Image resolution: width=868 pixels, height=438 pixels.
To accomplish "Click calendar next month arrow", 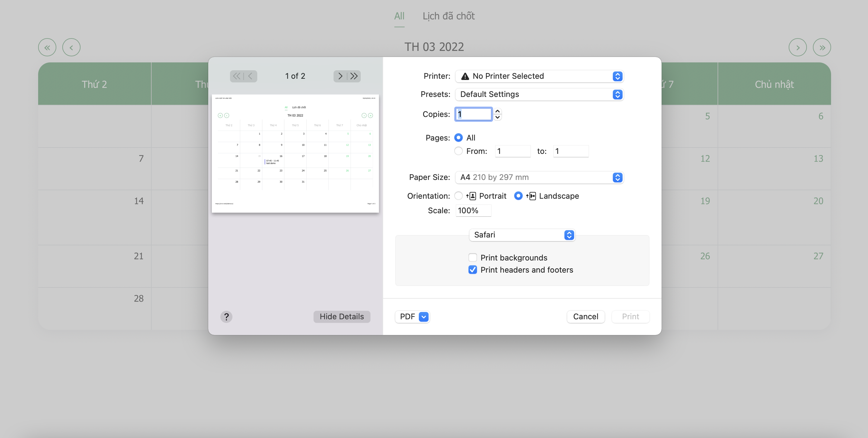I will 797,48.
